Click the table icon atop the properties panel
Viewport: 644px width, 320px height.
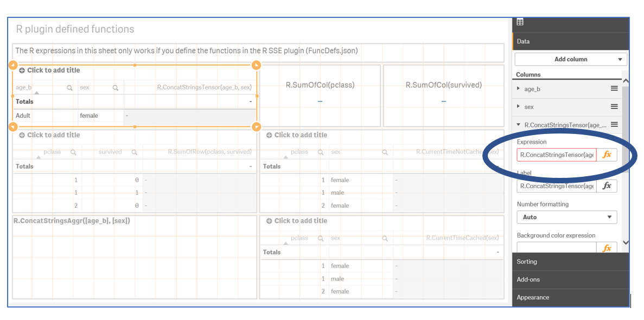520,22
